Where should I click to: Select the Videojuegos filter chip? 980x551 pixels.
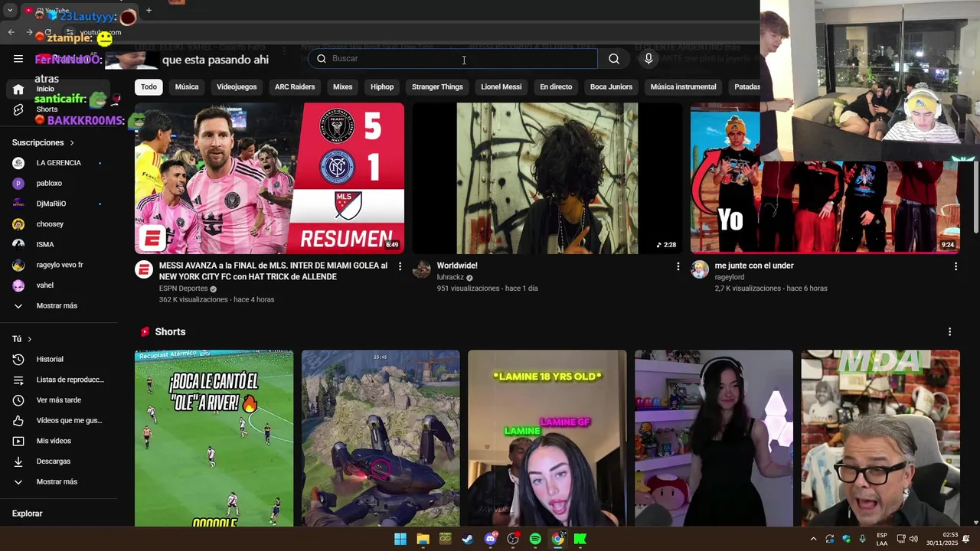(237, 86)
